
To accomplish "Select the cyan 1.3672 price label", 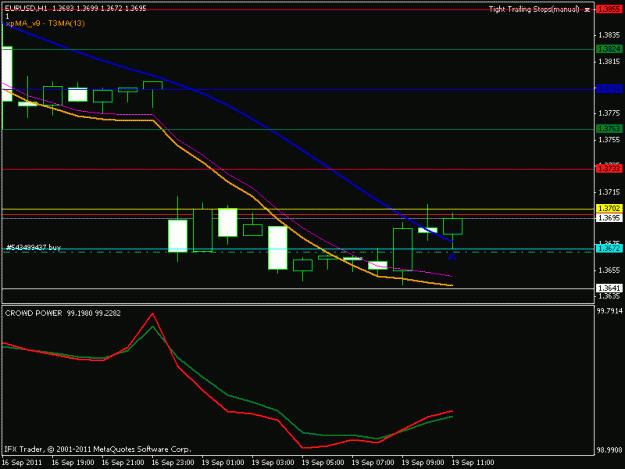I will [x=609, y=248].
